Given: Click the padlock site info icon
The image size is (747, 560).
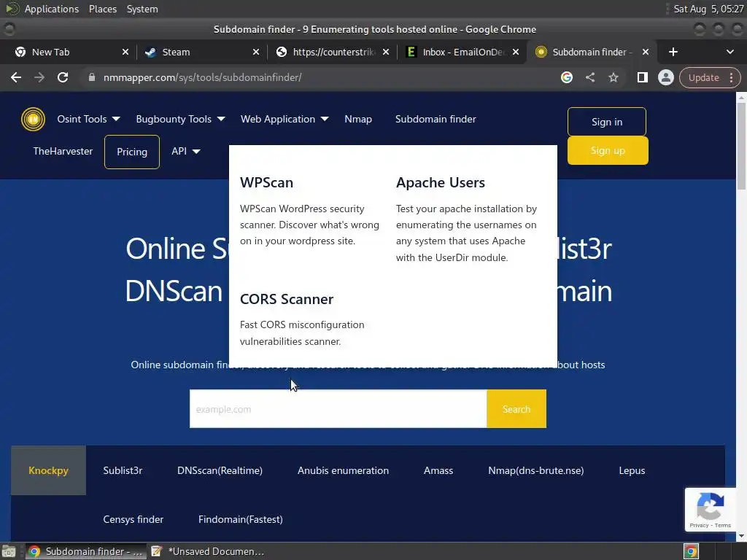Looking at the screenshot, I should tap(92, 77).
